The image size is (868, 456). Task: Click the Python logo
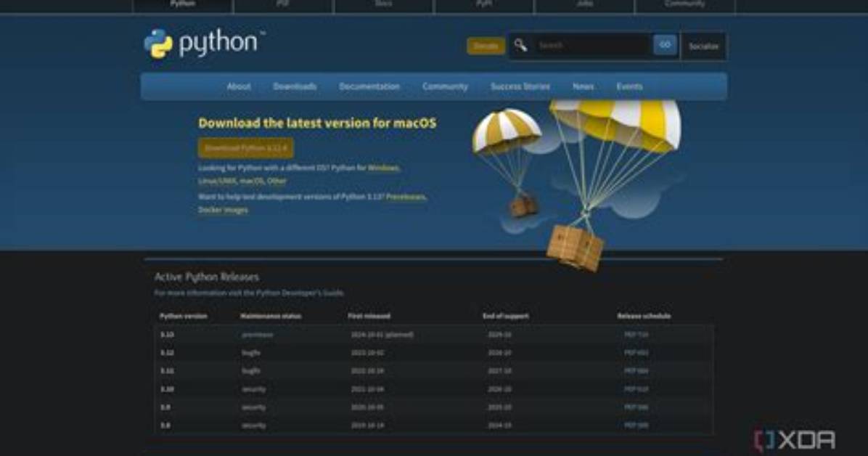point(205,44)
